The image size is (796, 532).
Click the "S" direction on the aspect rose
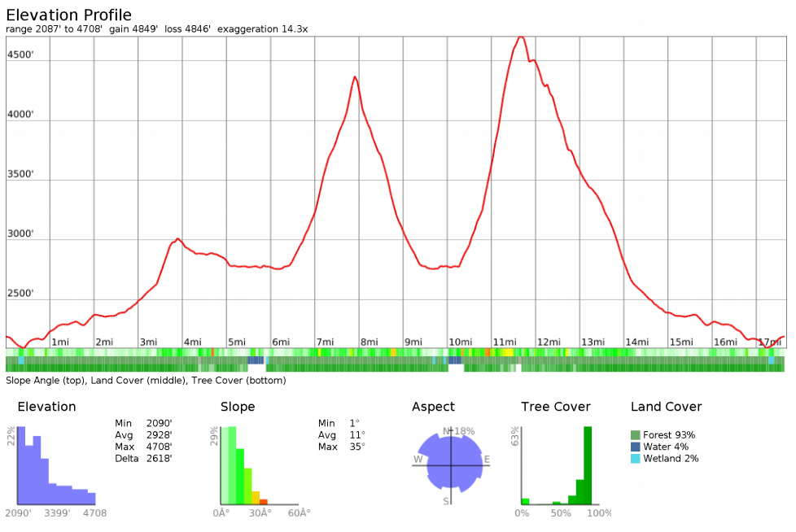click(446, 501)
